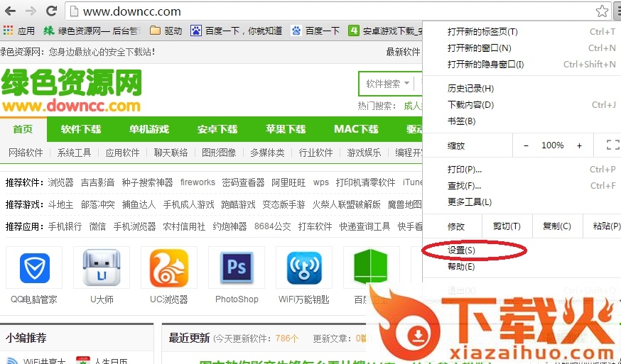The width and height of the screenshot is (621, 364).
Task: Choose 打印(P)... in the menu
Action: pos(522,170)
